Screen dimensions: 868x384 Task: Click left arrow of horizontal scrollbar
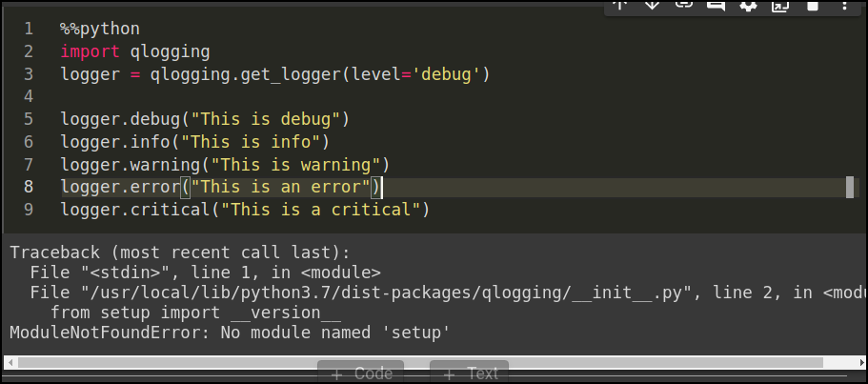9,362
